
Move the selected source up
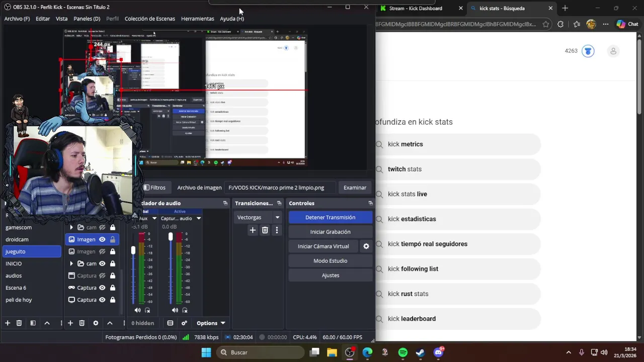tap(110, 323)
